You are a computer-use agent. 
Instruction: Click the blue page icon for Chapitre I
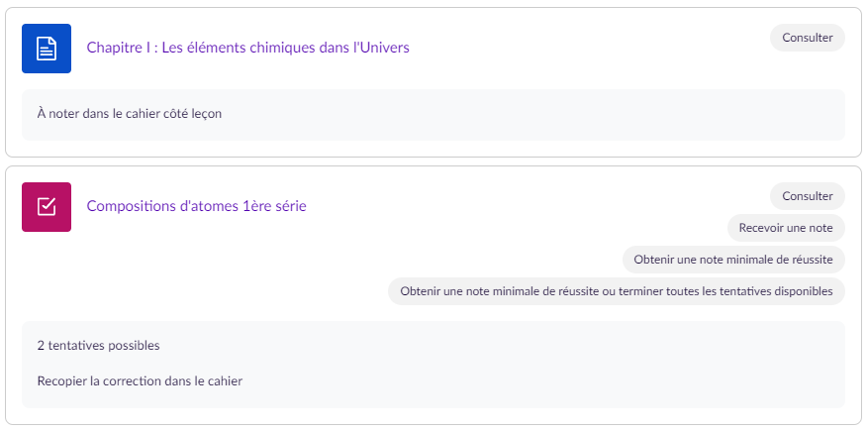pos(47,49)
